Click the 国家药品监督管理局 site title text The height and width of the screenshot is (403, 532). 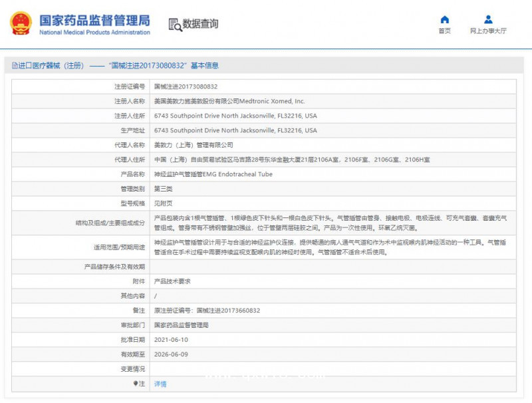94,20
